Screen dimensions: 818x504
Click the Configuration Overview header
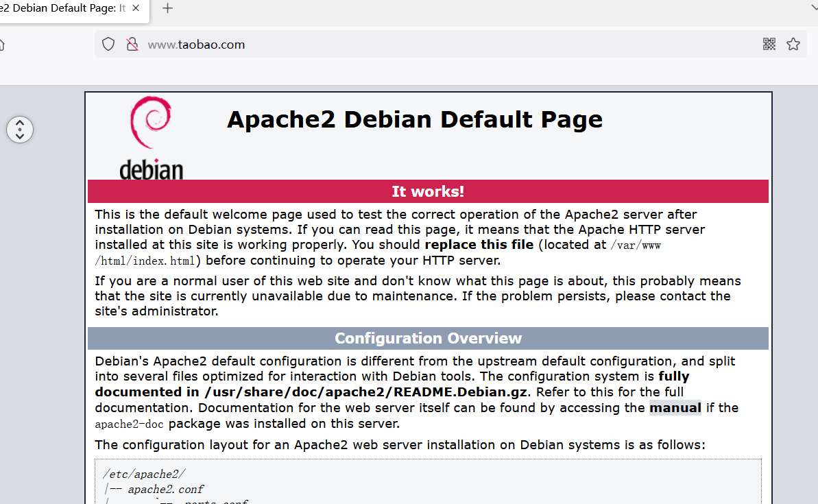pyautogui.click(x=428, y=338)
